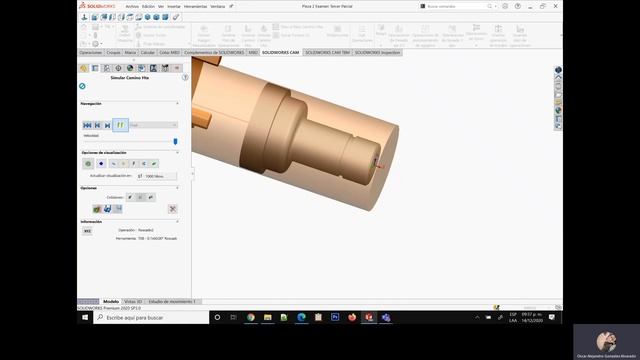Collapse the Navegación section

pyautogui.click(x=177, y=104)
